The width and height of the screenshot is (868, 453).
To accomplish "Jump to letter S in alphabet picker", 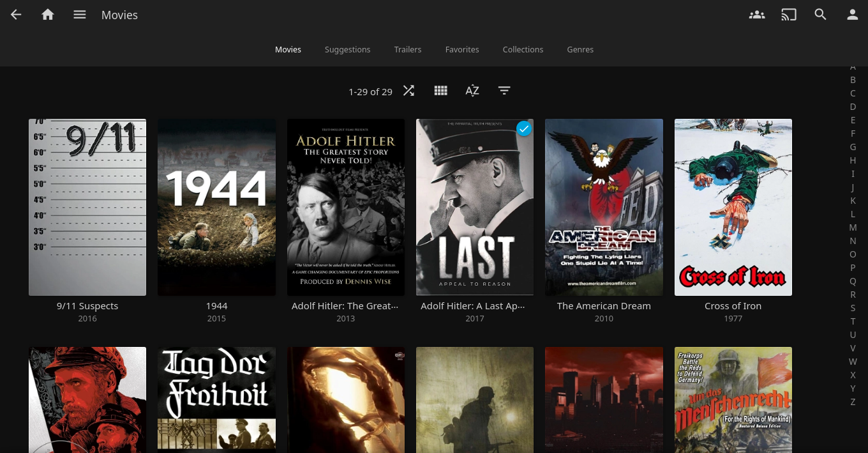I will point(853,308).
